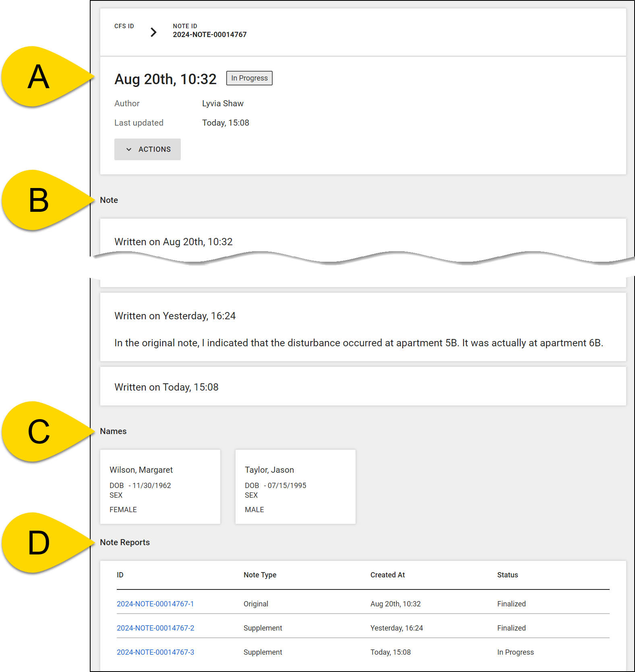Select the note written Today, 15:08
Screen dimensions: 635x672
point(362,386)
